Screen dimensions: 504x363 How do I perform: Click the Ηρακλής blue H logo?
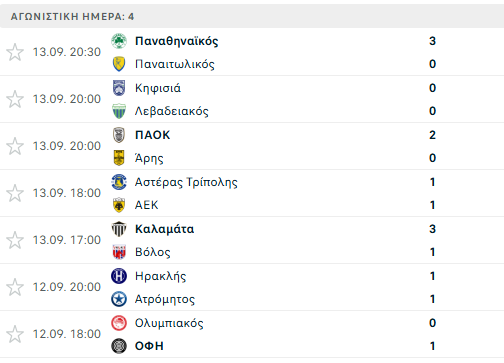tap(119, 276)
